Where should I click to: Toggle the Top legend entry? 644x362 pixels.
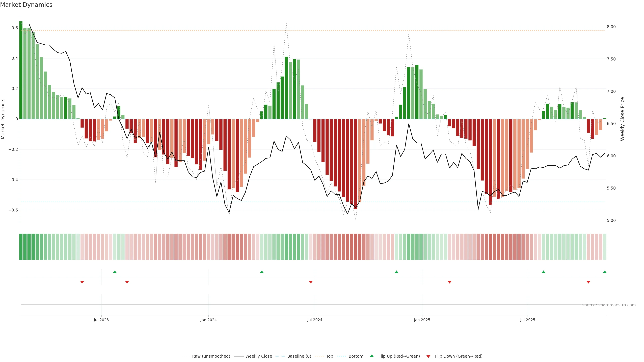tap(330, 356)
